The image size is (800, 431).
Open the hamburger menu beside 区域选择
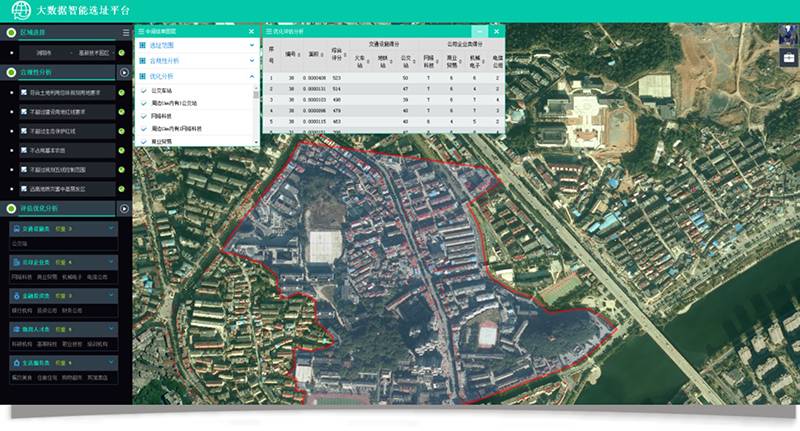(125, 32)
